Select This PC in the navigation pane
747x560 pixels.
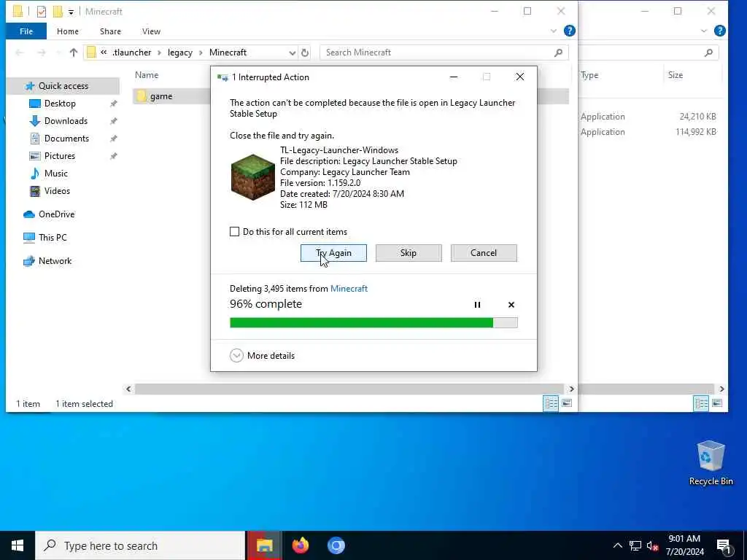point(53,237)
